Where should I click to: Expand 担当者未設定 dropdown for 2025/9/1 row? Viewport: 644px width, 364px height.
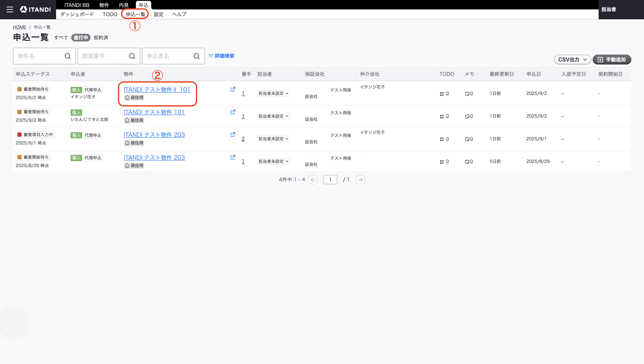(x=273, y=139)
